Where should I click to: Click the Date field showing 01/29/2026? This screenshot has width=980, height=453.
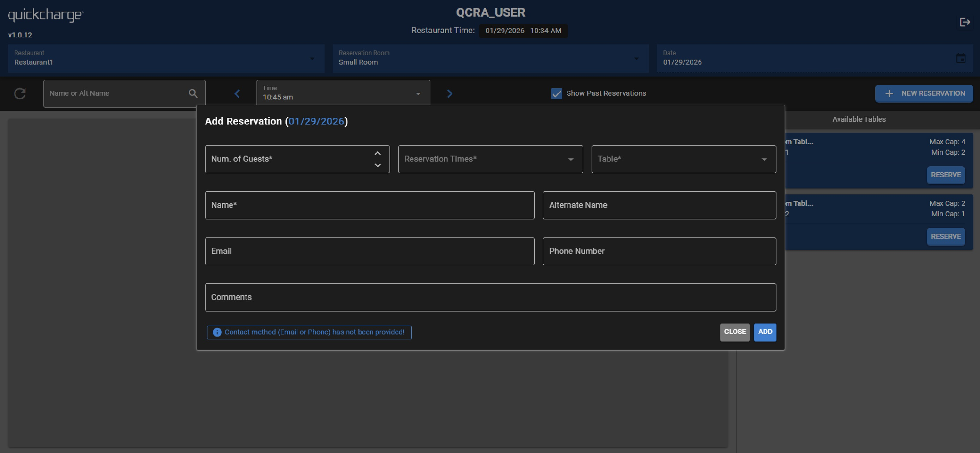(x=815, y=58)
